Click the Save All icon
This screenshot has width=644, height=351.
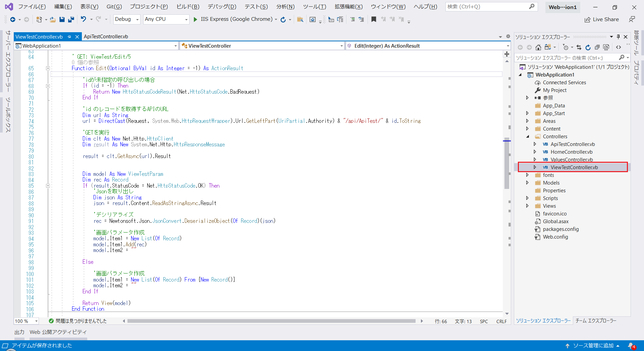click(x=71, y=19)
